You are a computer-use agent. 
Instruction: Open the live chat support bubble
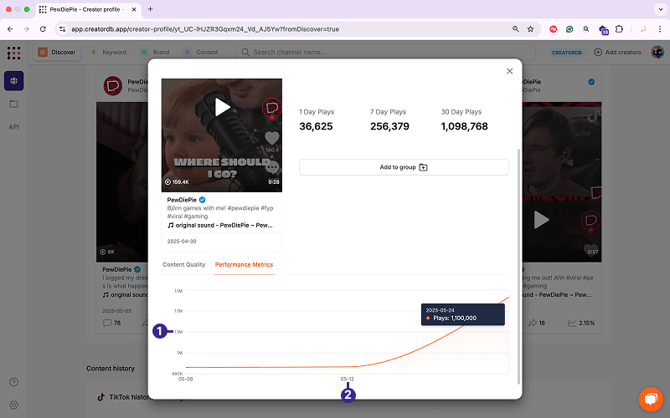[651, 399]
